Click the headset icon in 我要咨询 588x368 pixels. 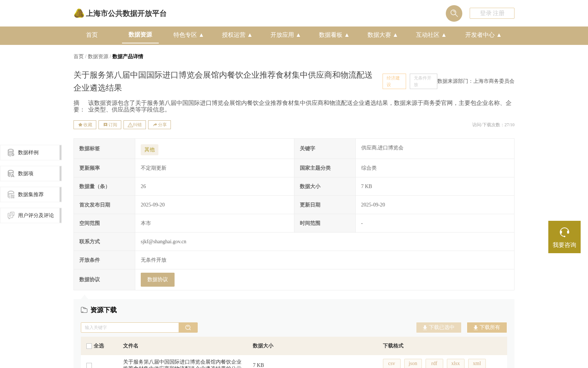tap(564, 232)
